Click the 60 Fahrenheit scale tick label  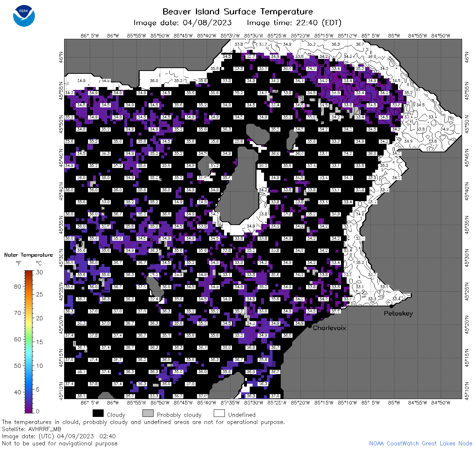click(x=17, y=339)
